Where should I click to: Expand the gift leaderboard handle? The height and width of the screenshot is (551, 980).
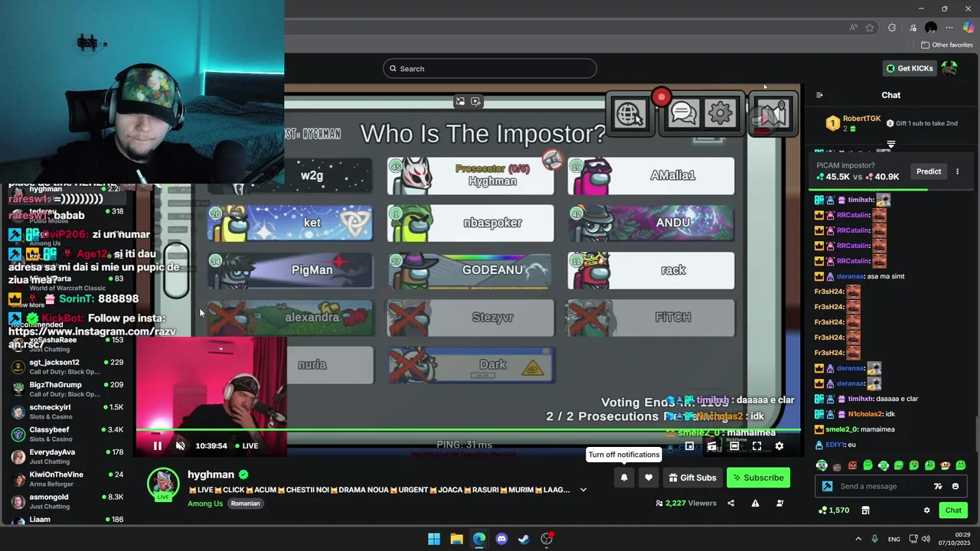click(x=890, y=144)
